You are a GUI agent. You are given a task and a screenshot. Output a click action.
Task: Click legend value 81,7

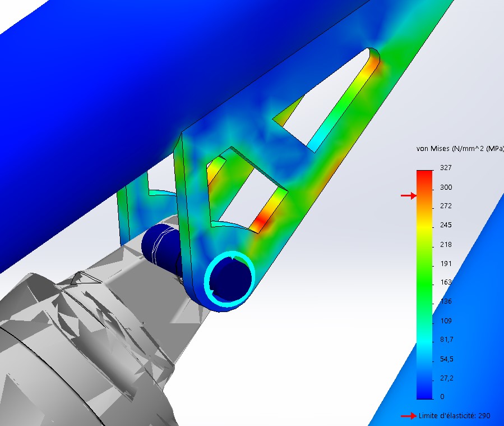tap(446, 340)
